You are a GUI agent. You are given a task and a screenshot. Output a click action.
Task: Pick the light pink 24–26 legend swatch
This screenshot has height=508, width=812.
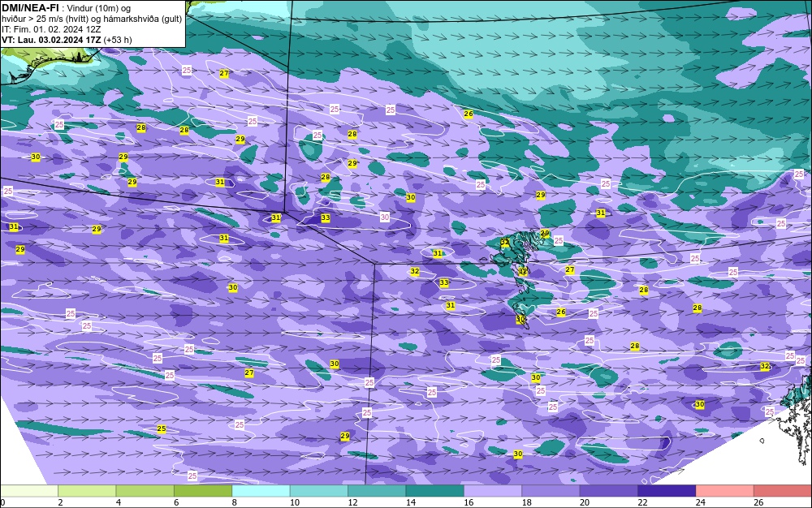pyautogui.click(x=725, y=491)
